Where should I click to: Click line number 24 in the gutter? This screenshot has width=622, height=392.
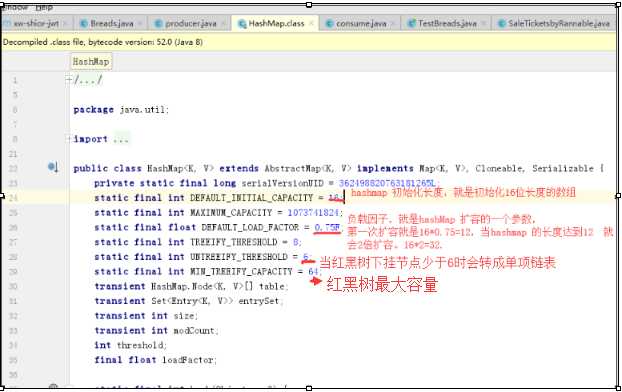coord(13,198)
